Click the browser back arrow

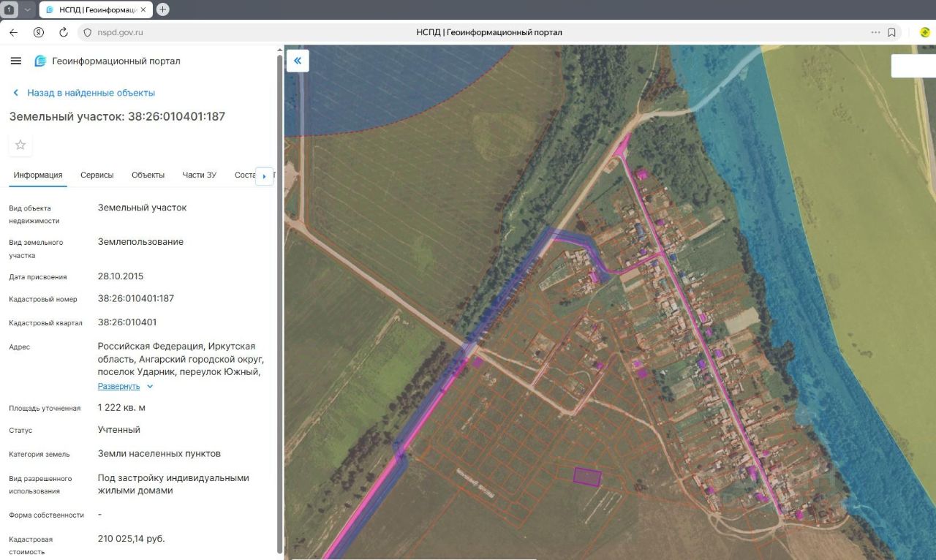(13, 32)
